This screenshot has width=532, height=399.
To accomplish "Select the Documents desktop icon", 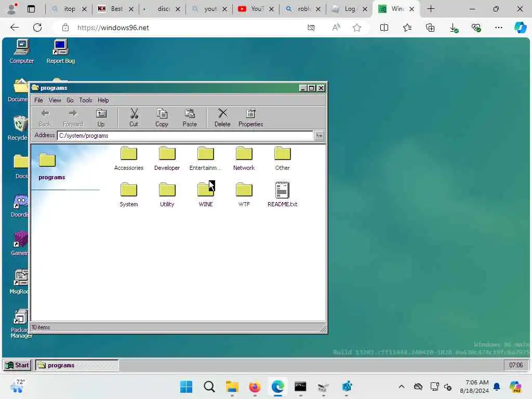I will click(x=18, y=90).
